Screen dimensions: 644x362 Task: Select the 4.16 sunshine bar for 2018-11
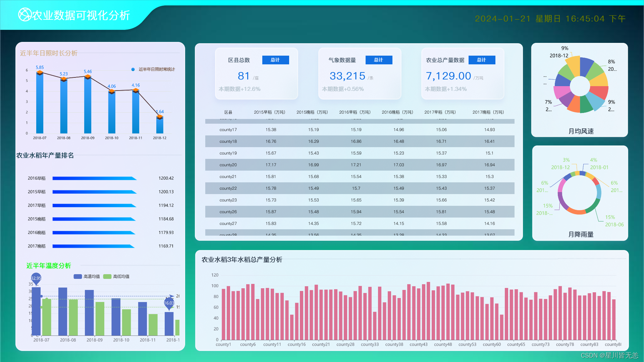(136, 112)
